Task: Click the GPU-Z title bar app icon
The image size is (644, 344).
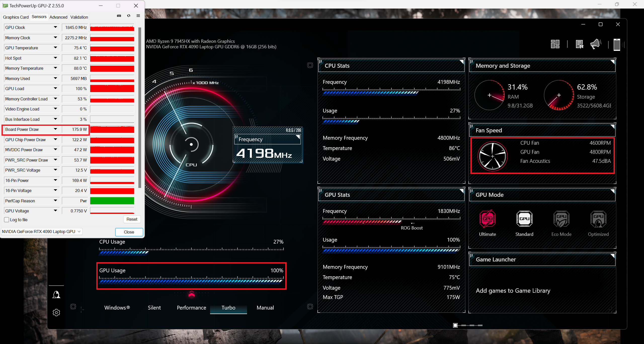Action: [x=5, y=6]
